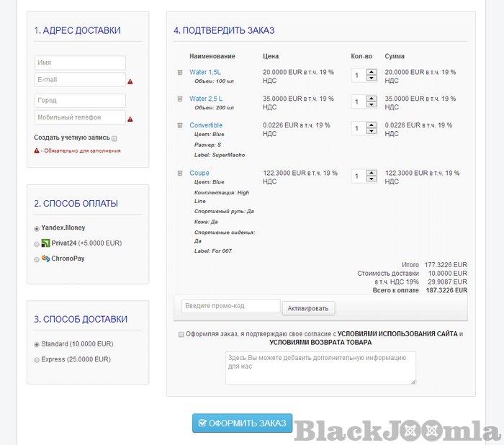Remove Coupe from order via trash icon
The image size is (504, 445).
[180, 174]
